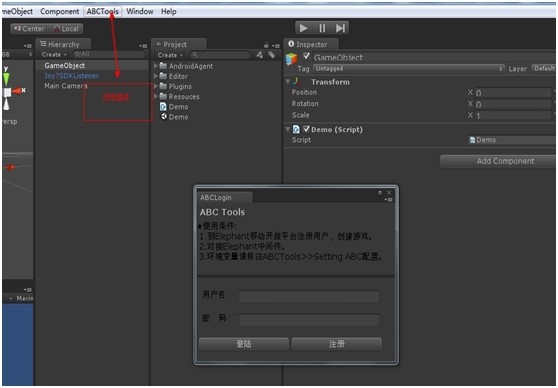Expand the Resouces folder
The width and height of the screenshot is (558, 388).
[x=156, y=96]
